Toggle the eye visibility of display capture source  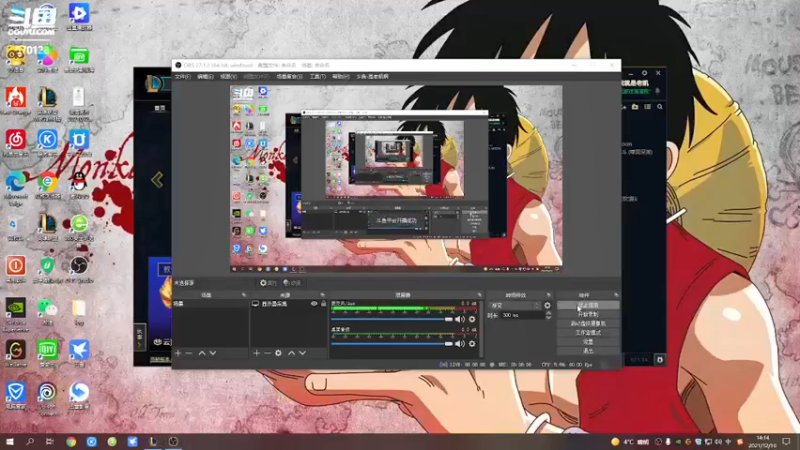(314, 304)
